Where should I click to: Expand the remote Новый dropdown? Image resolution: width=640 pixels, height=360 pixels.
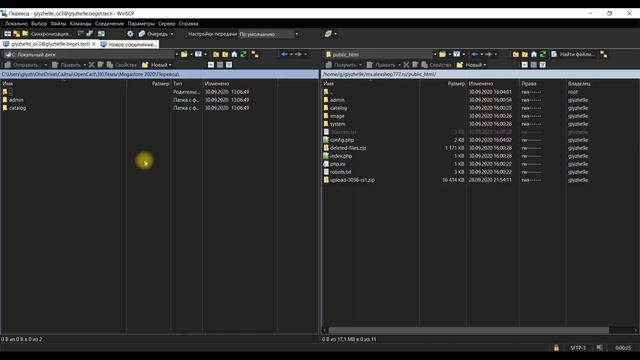(485, 65)
